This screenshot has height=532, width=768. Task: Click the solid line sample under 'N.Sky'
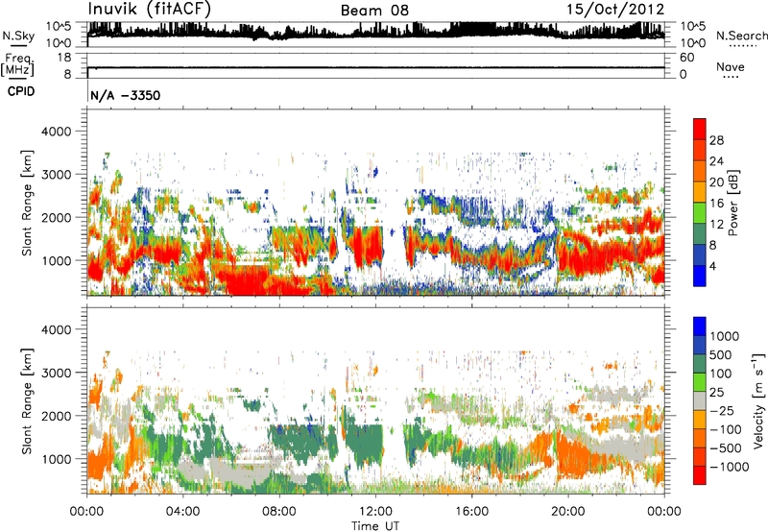click(18, 46)
